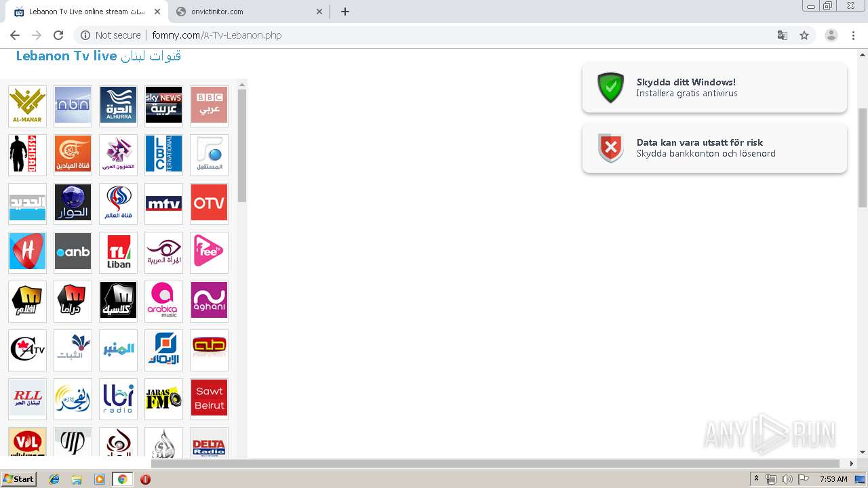Switch to the onvictinitor.com tab
Screen dimensions: 868x488
coord(249,12)
